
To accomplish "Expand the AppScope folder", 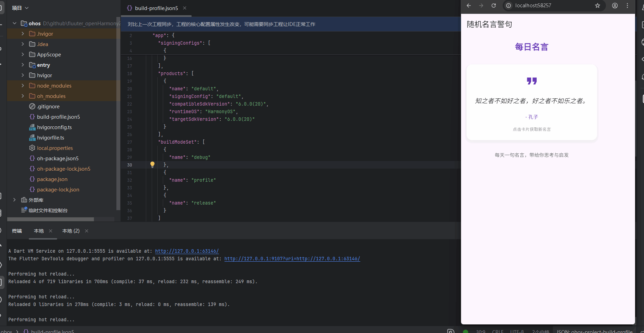I will [x=23, y=54].
